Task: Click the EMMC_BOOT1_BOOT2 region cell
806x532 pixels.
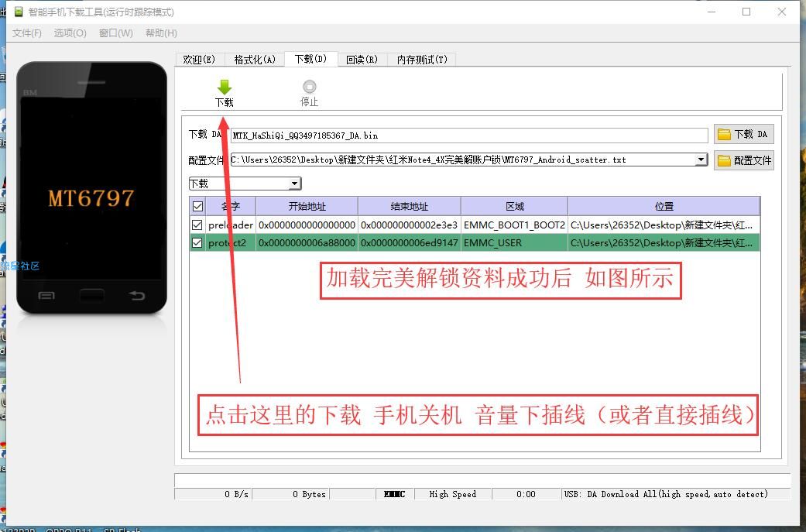Action: (515, 225)
